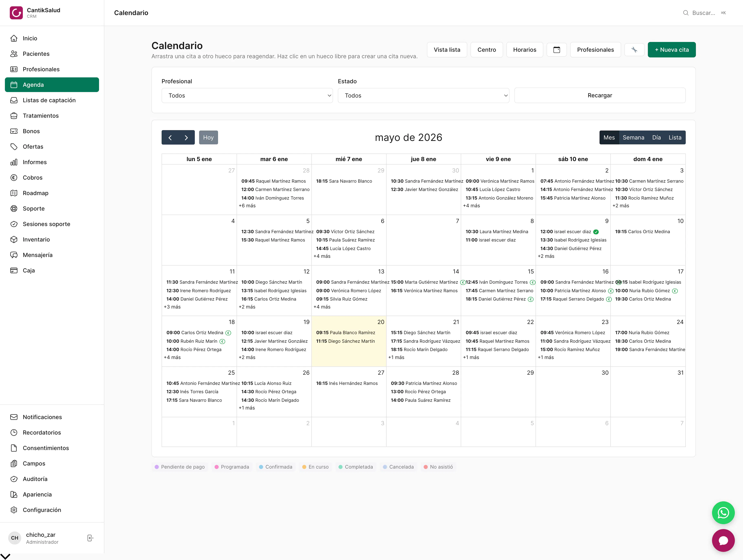Open Sesiones soporte

pos(52,224)
